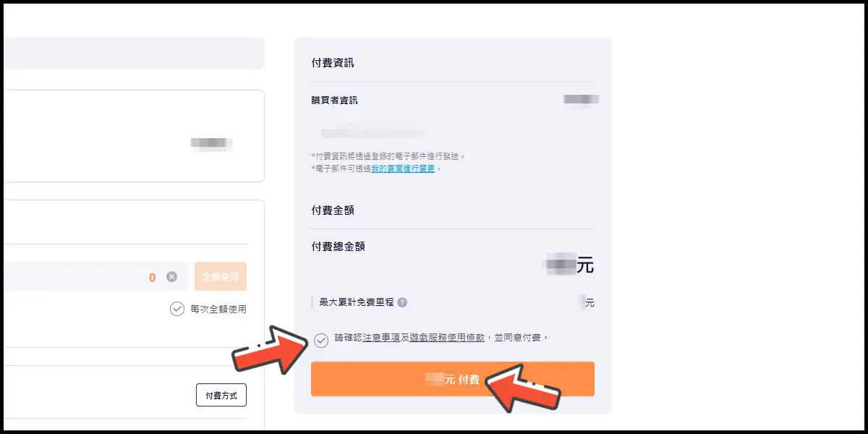Click the 付費金額 section heading
The image size is (868, 434).
click(x=333, y=210)
